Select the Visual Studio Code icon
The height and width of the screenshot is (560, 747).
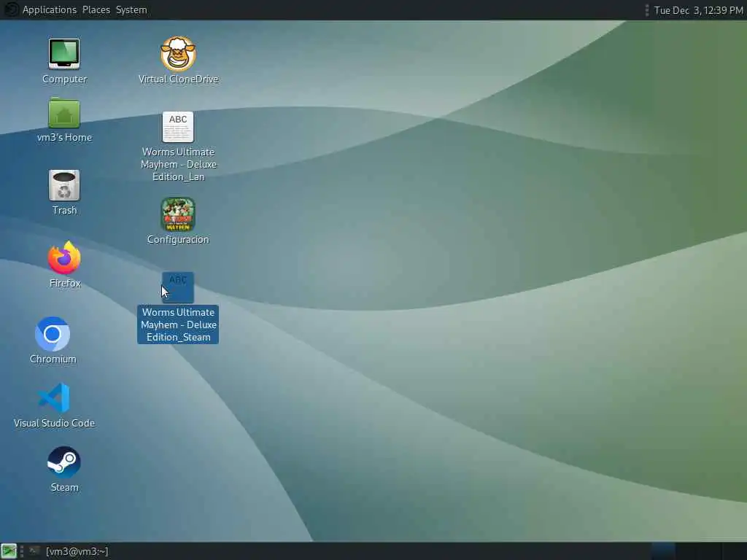[54, 398]
